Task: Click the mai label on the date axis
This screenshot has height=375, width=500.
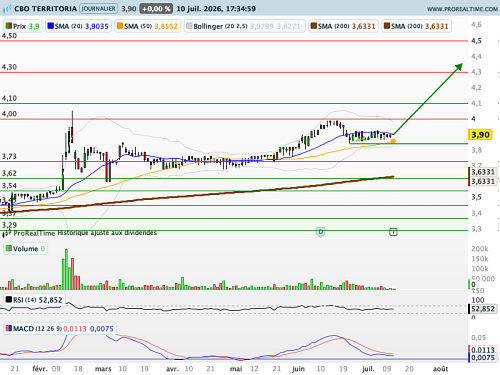Action: pyautogui.click(x=236, y=369)
